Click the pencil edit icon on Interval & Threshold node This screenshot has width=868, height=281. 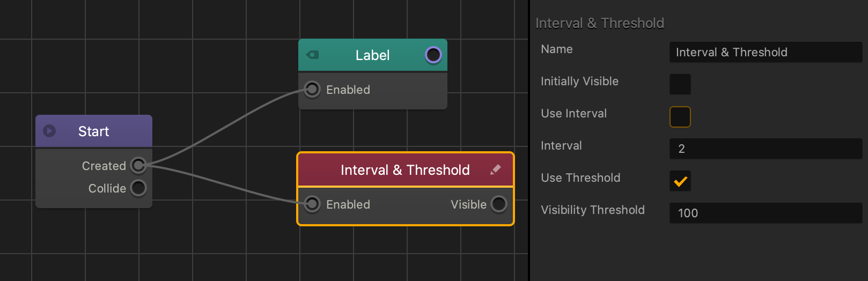point(495,169)
